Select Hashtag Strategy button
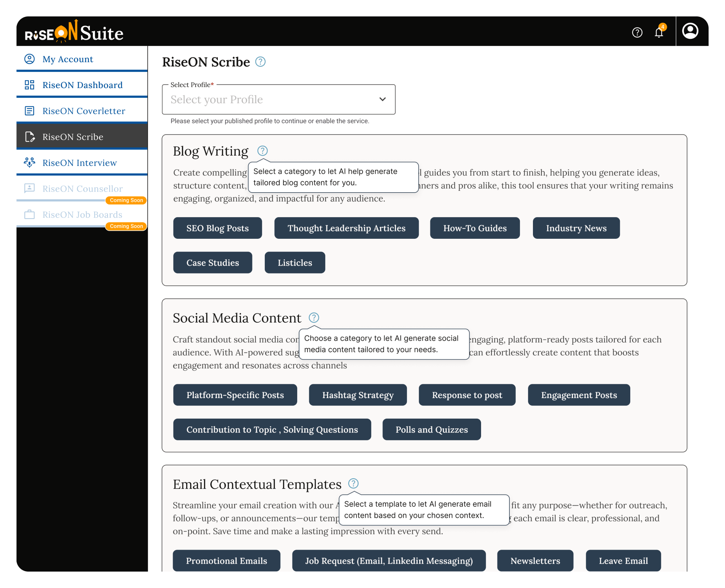The width and height of the screenshot is (725, 588). (x=358, y=395)
